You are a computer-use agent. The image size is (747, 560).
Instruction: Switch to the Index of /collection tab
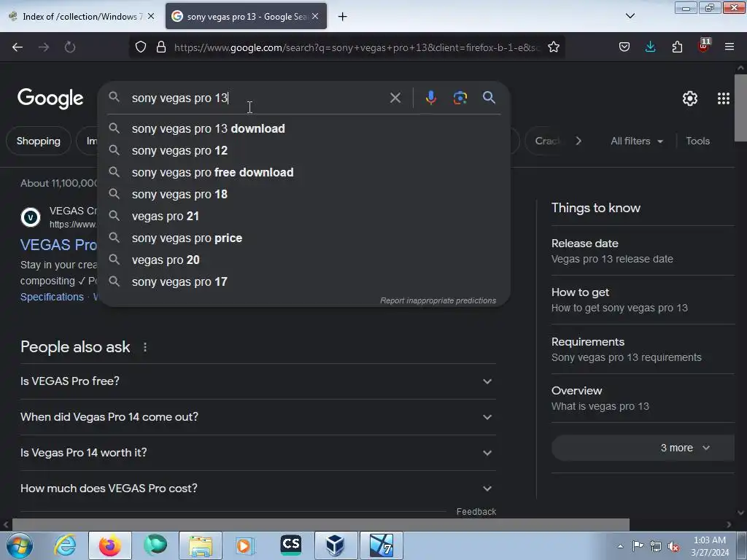[81, 16]
